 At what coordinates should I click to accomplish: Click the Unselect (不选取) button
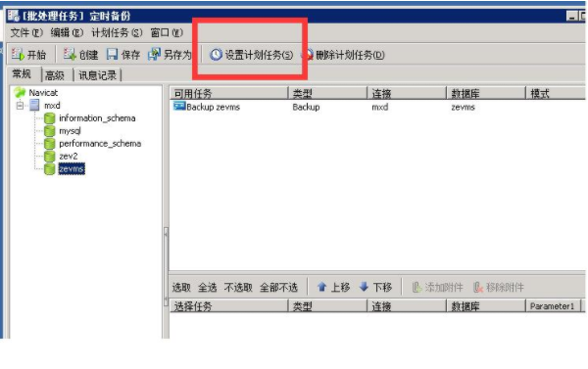pyautogui.click(x=238, y=288)
